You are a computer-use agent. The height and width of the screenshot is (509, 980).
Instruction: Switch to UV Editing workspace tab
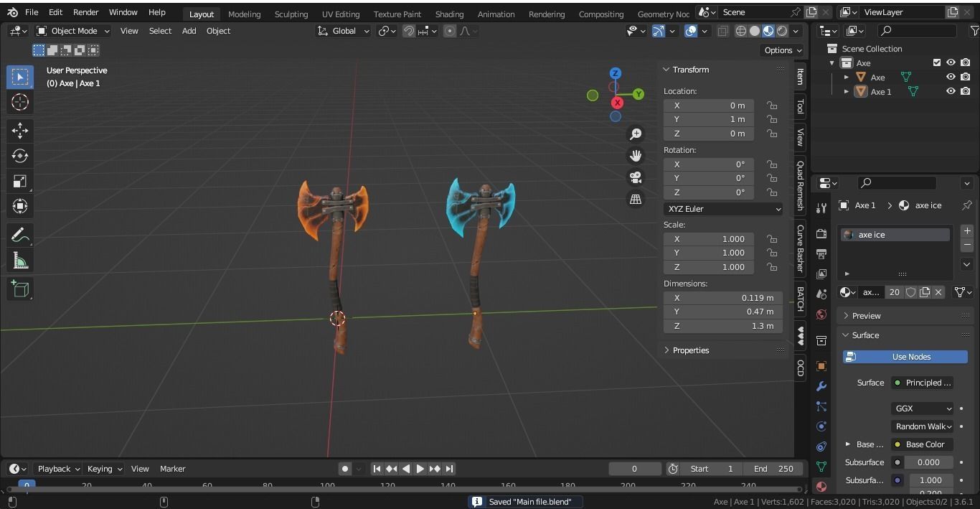click(x=341, y=14)
